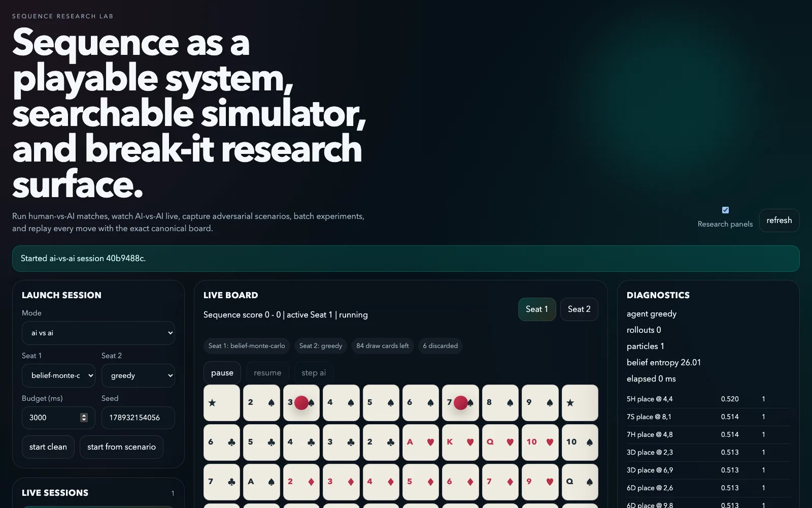This screenshot has width=812, height=508.
Task: Select the King of hearts board card
Action: pos(461,442)
